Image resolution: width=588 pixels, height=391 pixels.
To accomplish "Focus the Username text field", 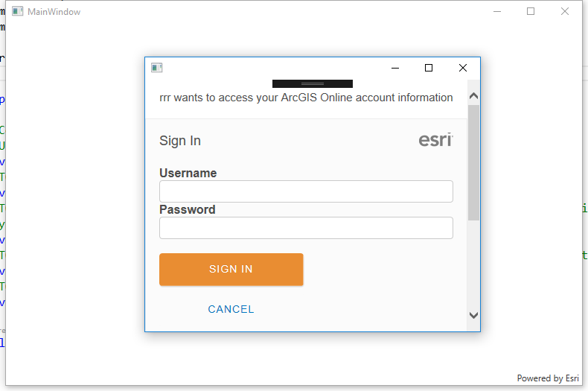I will (x=306, y=191).
